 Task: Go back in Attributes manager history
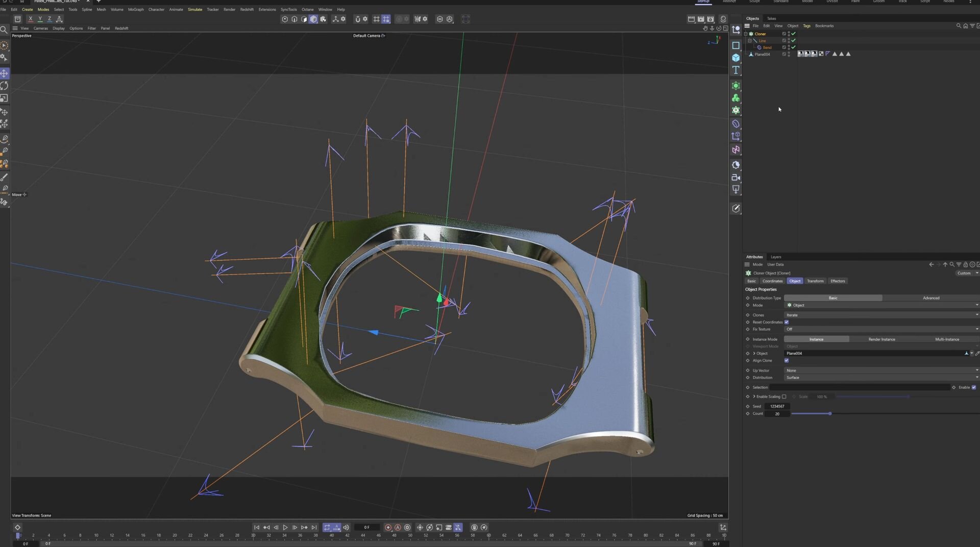(x=932, y=264)
